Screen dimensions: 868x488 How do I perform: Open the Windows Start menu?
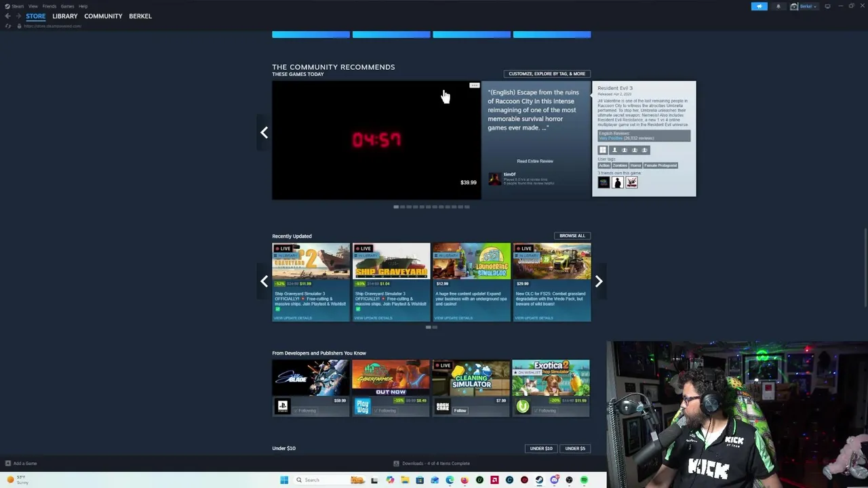coord(284,480)
